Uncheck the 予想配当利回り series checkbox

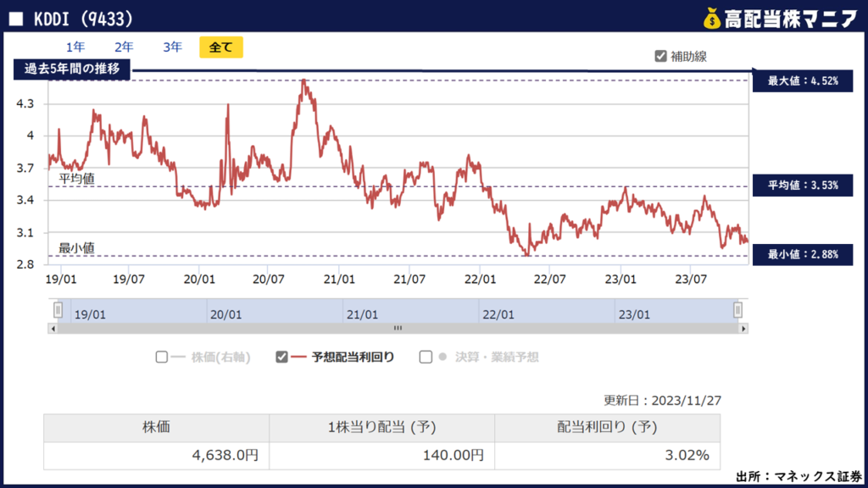pos(281,357)
